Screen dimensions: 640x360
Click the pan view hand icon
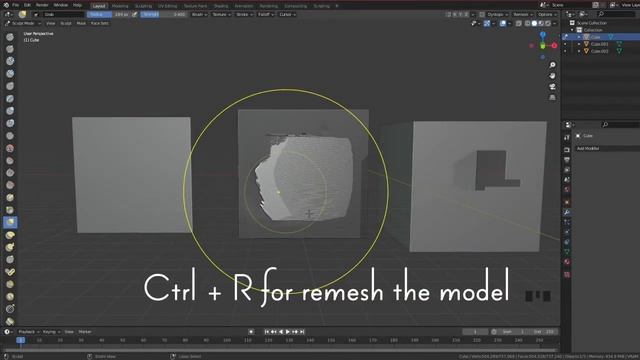552,76
